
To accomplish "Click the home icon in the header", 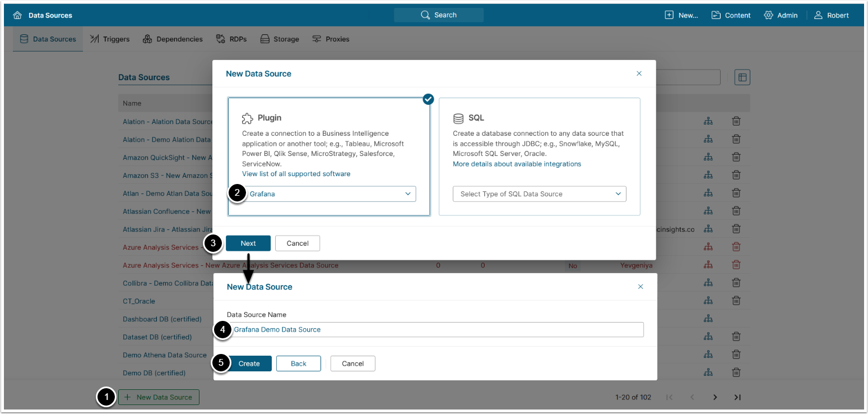I will tap(17, 15).
